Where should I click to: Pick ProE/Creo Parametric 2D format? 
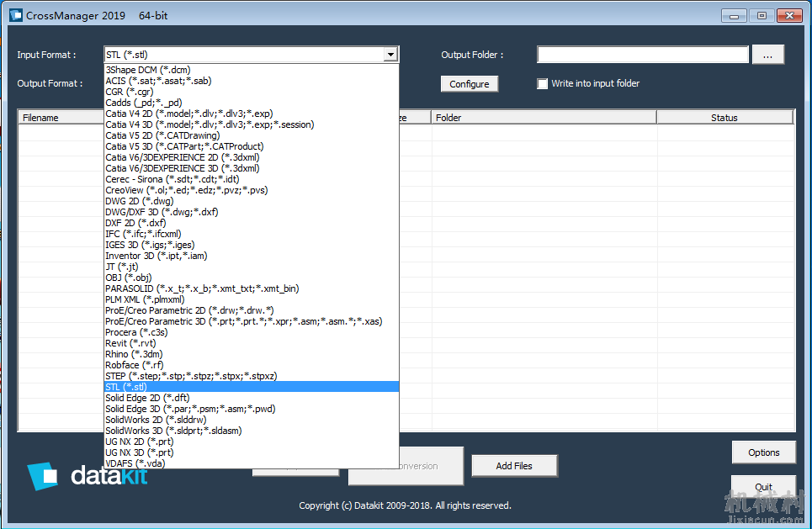252,310
